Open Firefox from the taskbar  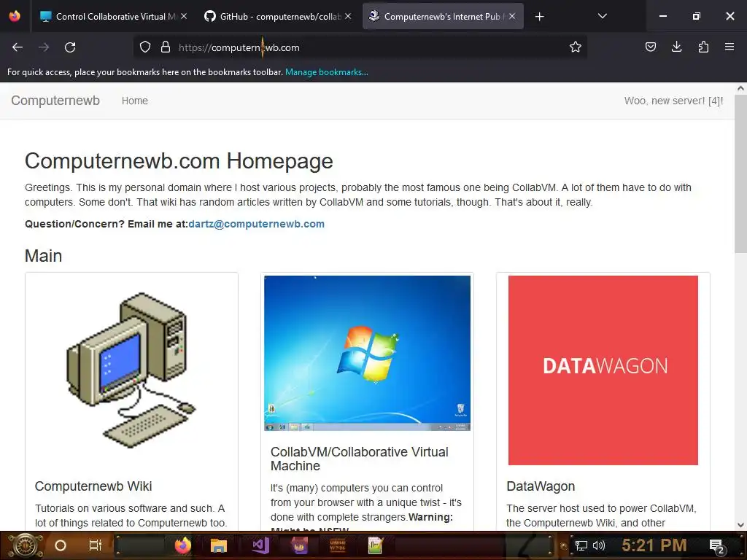pyautogui.click(x=182, y=545)
